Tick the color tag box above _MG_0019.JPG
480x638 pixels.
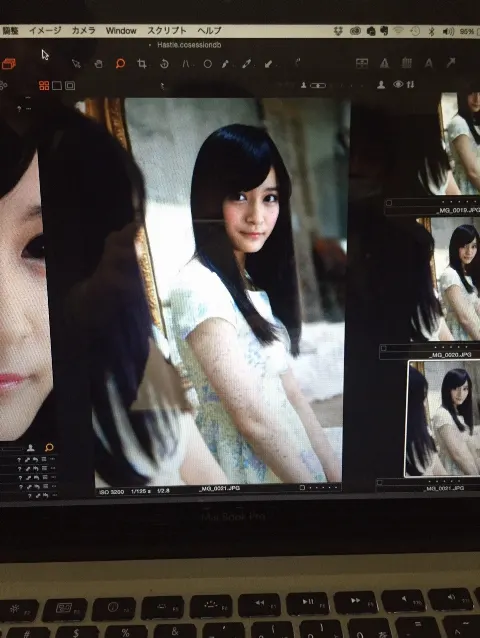click(389, 203)
